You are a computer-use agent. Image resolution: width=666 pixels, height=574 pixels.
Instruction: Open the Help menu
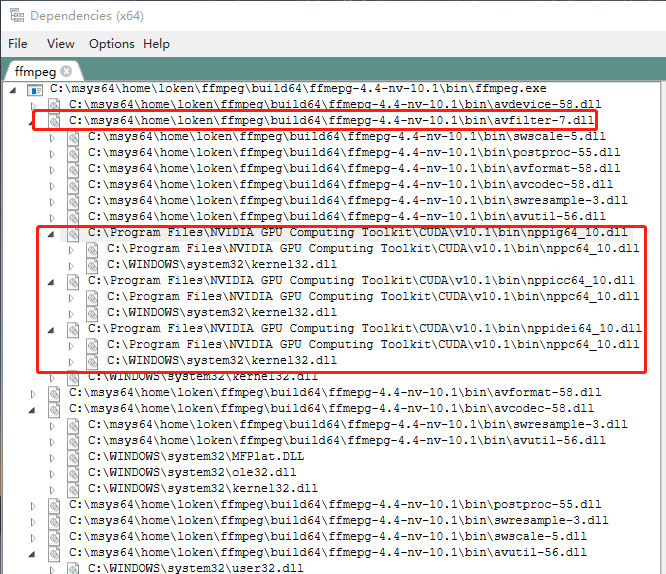156,44
